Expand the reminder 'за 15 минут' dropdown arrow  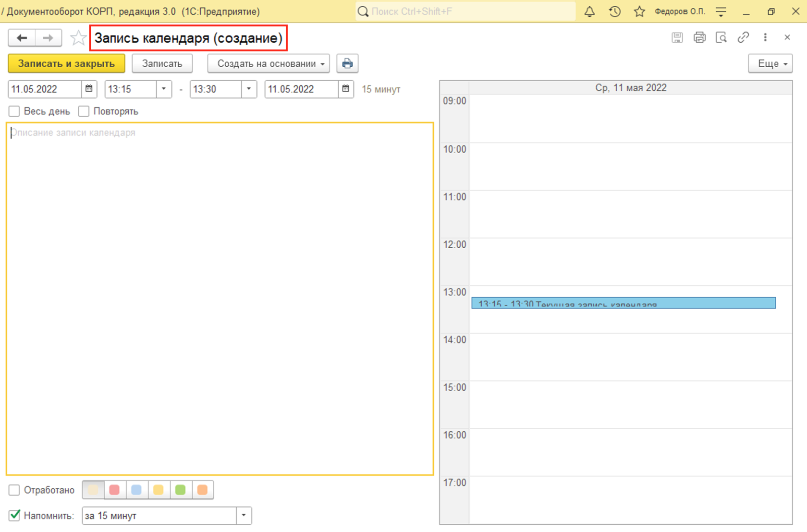[x=244, y=516]
